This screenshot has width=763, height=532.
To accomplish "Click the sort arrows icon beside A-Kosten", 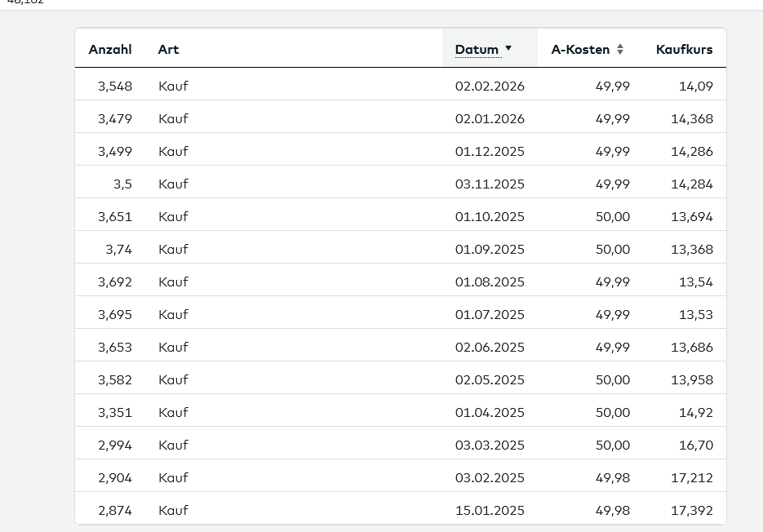I will (x=620, y=49).
